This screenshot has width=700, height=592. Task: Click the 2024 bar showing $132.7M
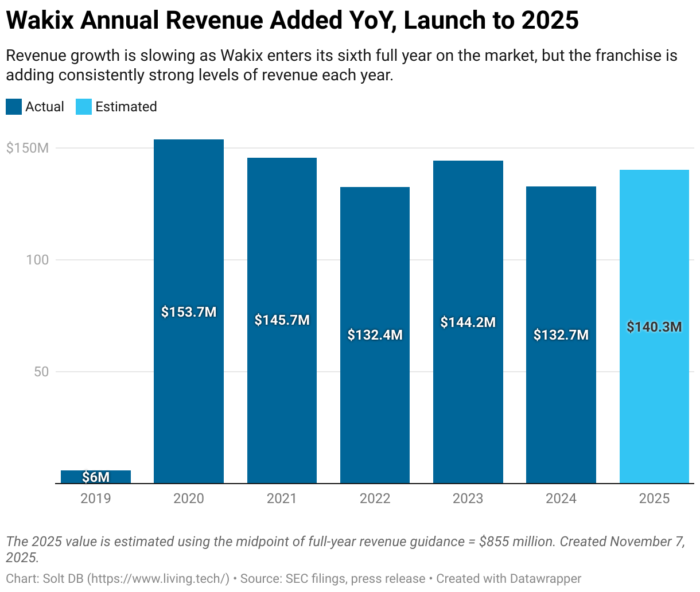pos(561,334)
